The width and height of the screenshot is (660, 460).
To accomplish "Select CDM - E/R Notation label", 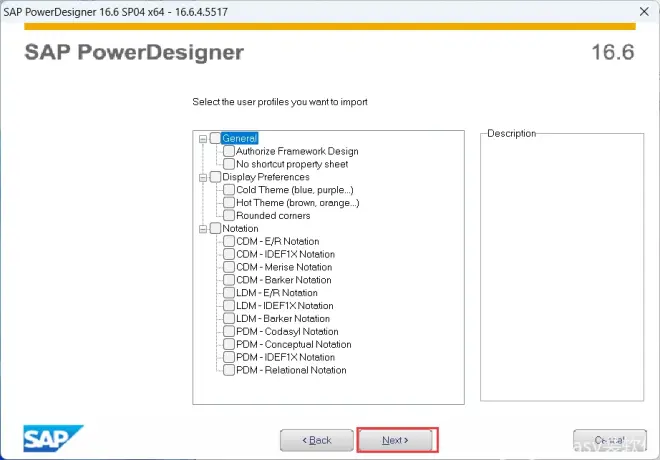I will [x=278, y=241].
